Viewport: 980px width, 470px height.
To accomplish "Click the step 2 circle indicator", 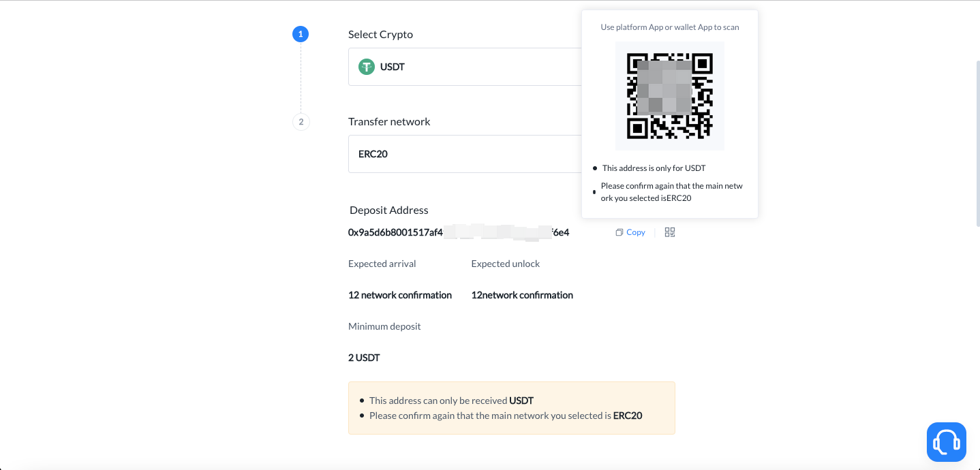I will click(x=301, y=122).
